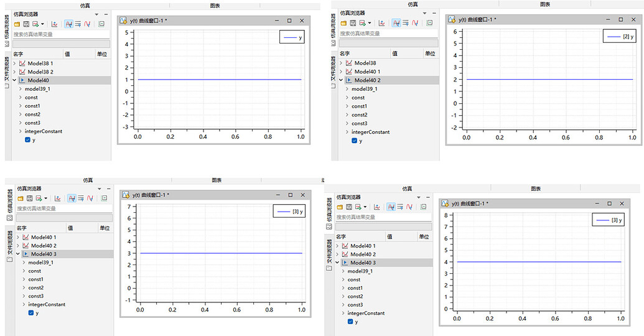
Task: Save icon beside the y=3 plot
Action: click(30, 198)
